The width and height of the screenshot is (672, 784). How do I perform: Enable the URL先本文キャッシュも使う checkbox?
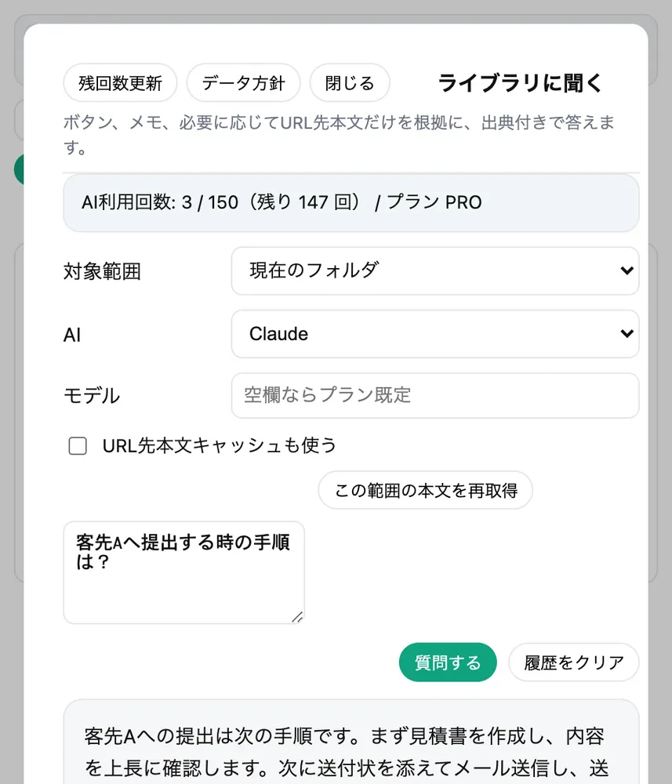(78, 445)
